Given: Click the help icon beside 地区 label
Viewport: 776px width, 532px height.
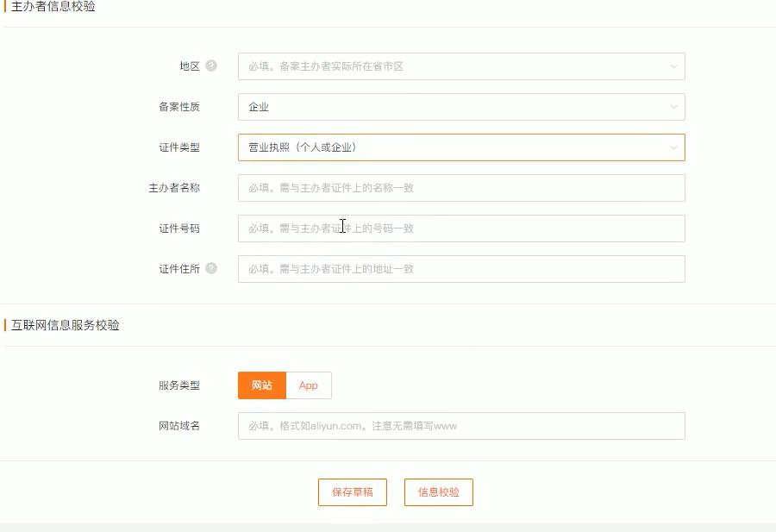Looking at the screenshot, I should click(211, 66).
